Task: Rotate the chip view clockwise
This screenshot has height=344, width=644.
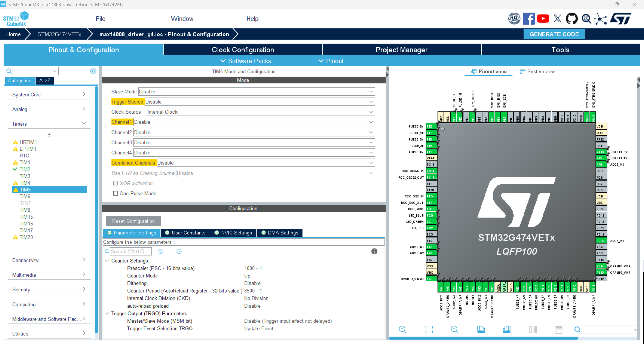Action: (481, 329)
